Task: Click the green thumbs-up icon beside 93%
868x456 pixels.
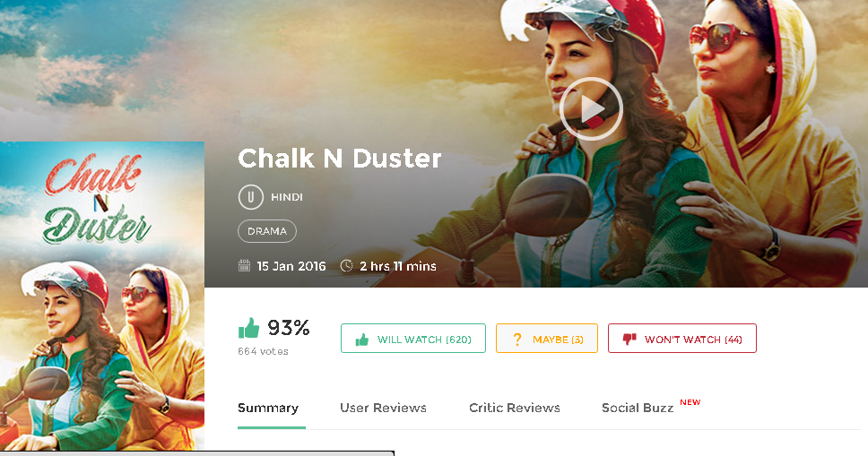Action: click(x=249, y=328)
